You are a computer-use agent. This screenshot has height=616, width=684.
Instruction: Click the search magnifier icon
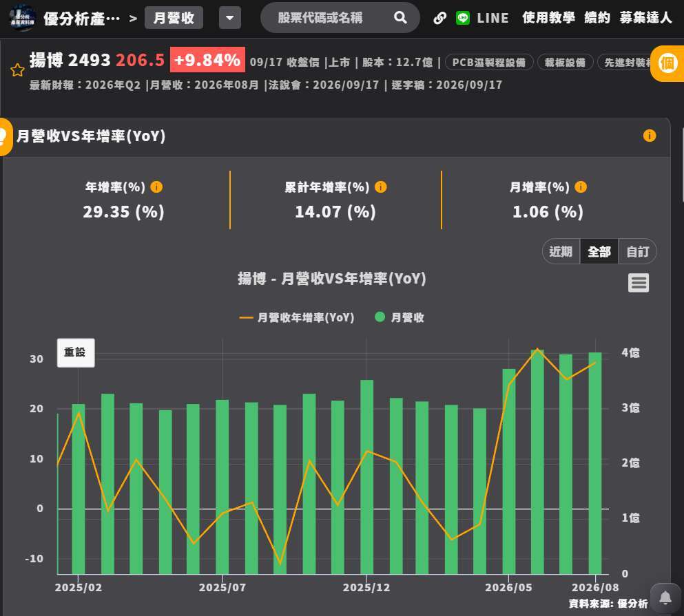400,17
